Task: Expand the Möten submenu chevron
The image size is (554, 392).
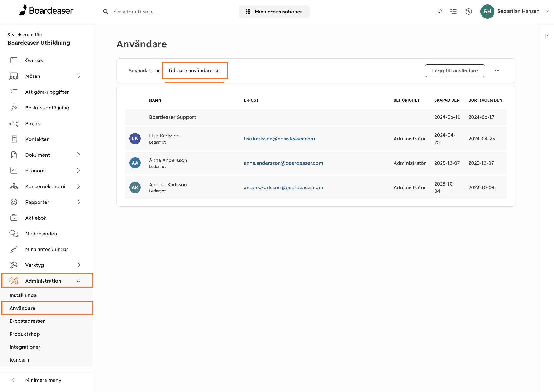Action: [x=79, y=76]
